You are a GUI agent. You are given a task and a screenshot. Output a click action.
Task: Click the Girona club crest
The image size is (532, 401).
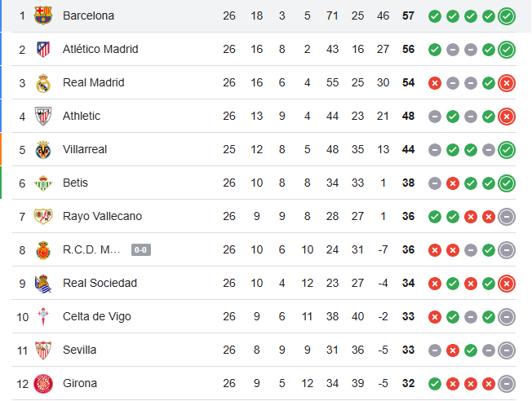(43, 384)
